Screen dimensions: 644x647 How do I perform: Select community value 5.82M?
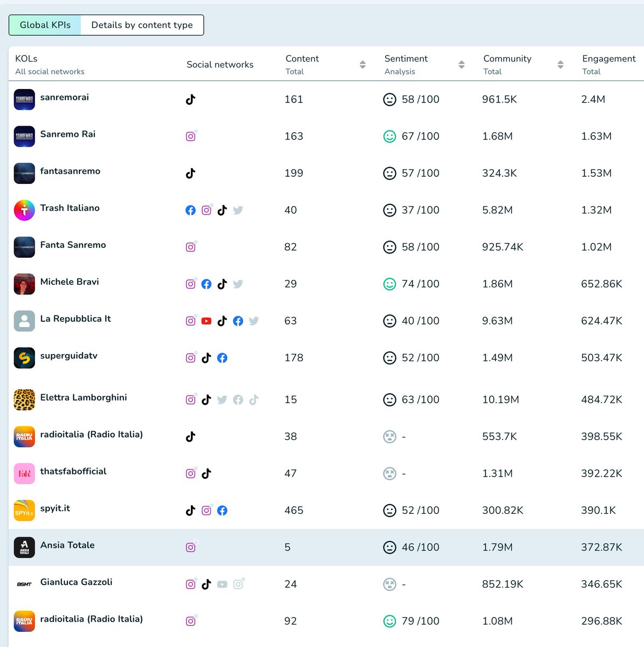[x=497, y=210]
